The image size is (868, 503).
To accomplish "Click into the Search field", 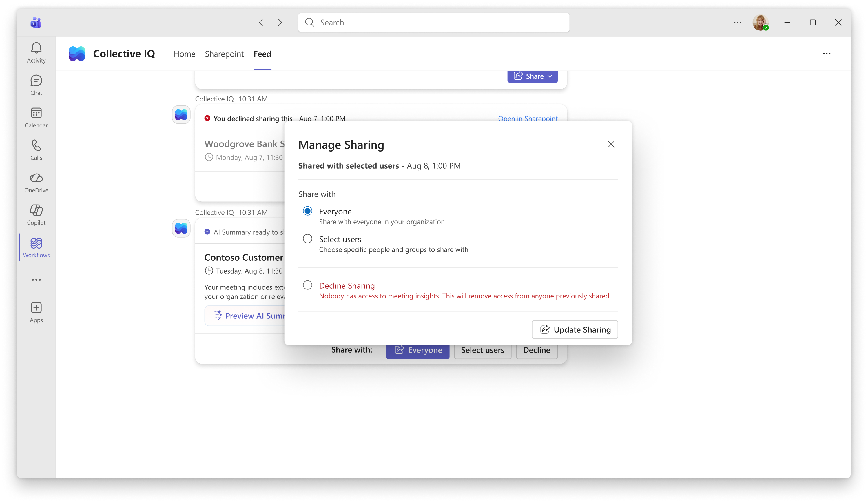I will tap(434, 22).
